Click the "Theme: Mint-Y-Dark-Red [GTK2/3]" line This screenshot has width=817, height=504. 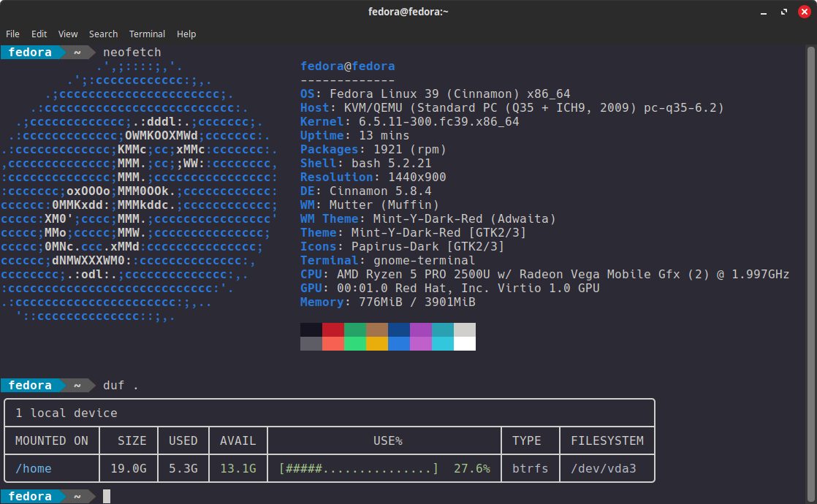(413, 233)
